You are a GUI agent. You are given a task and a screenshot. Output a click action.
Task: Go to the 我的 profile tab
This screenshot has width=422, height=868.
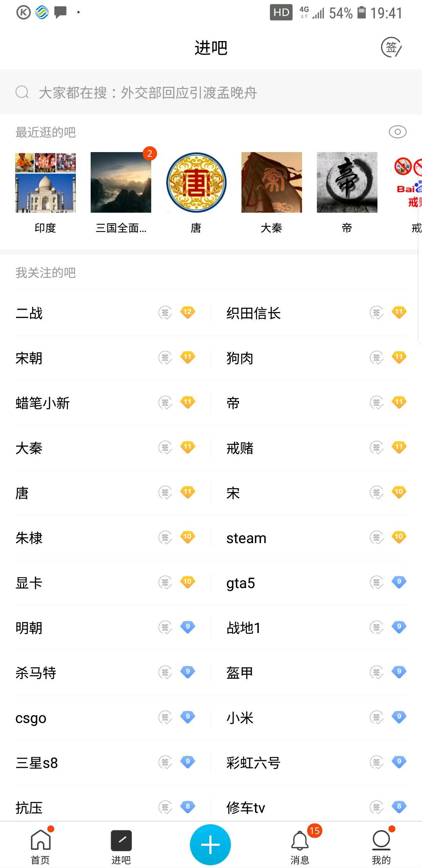point(381,846)
